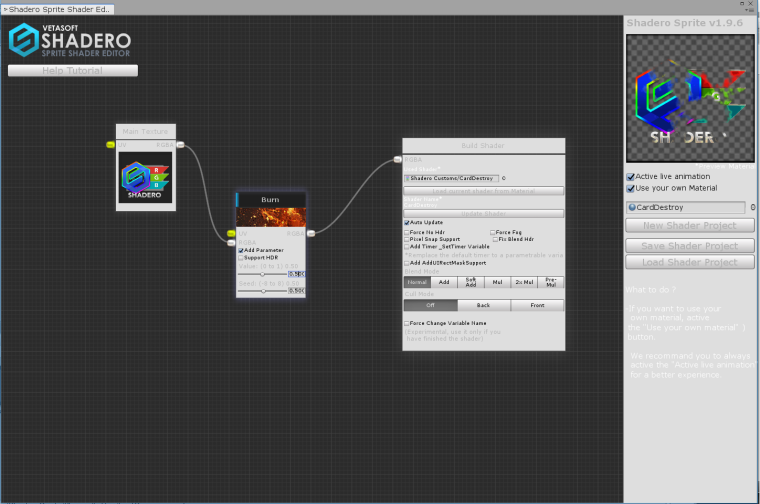
Task: Click the Burn node title bar
Action: point(271,200)
